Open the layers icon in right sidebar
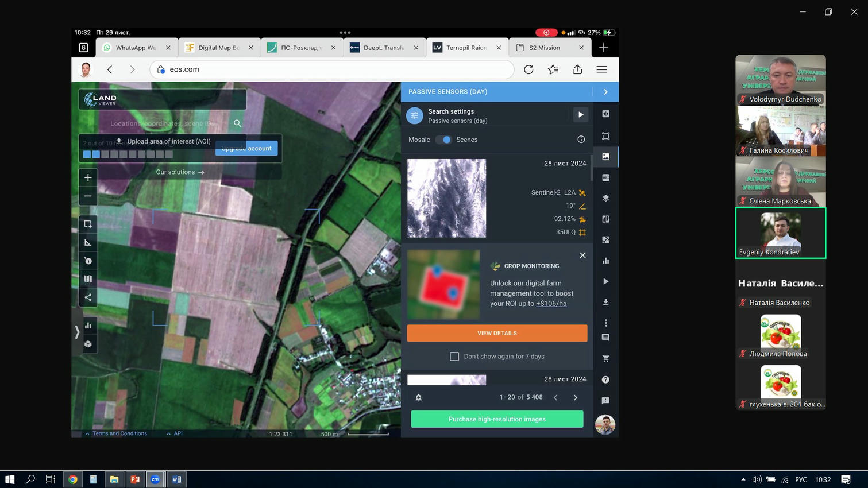Screen dimensions: 868x488 click(605, 198)
